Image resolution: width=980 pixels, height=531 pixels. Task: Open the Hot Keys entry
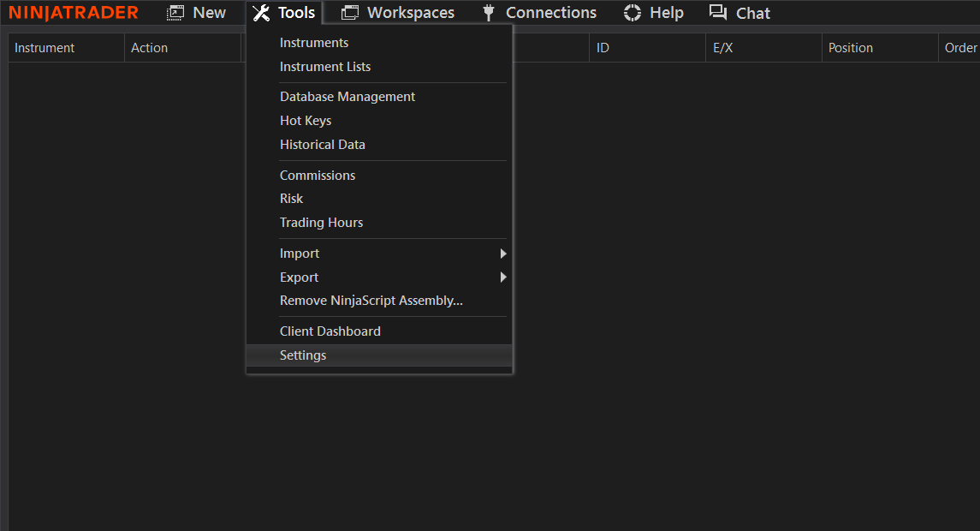pos(306,121)
